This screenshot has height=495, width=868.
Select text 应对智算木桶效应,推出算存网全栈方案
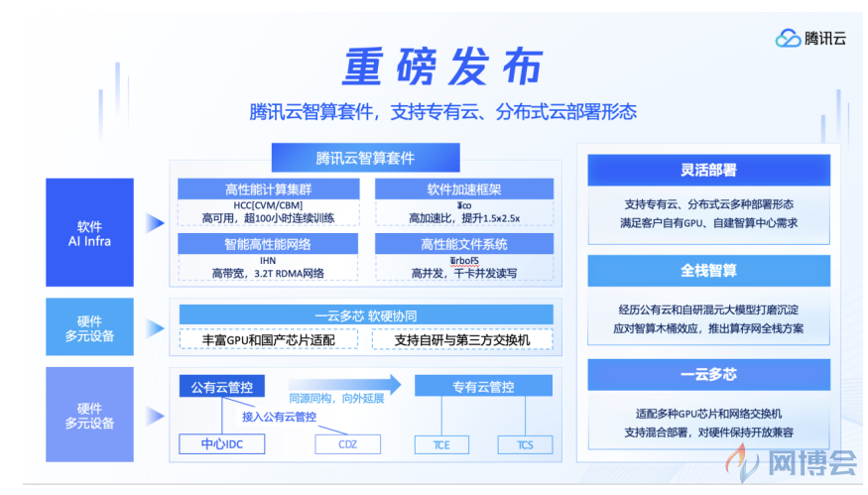[x=708, y=329]
